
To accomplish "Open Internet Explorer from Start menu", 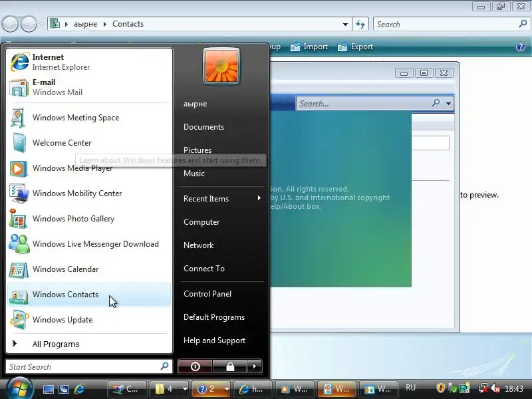I will click(x=89, y=62).
